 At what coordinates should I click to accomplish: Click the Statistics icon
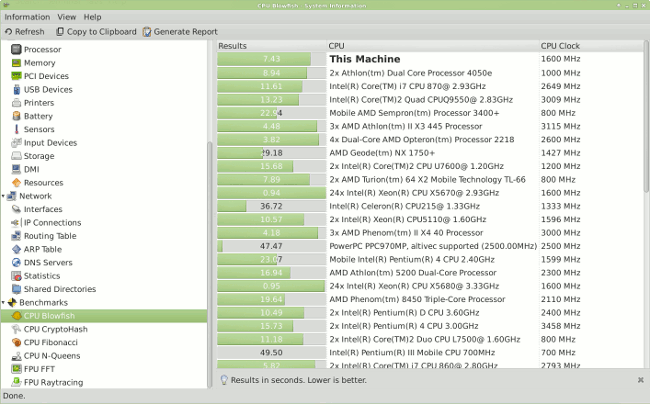tap(16, 276)
